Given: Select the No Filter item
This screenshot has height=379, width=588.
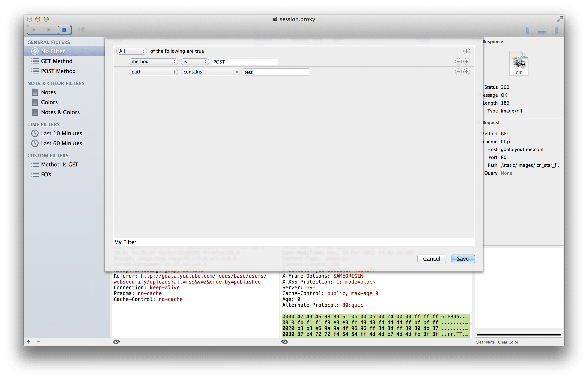Looking at the screenshot, I should (64, 51).
